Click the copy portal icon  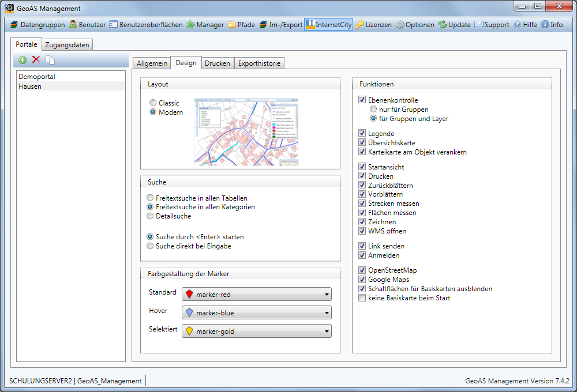pyautogui.click(x=50, y=60)
